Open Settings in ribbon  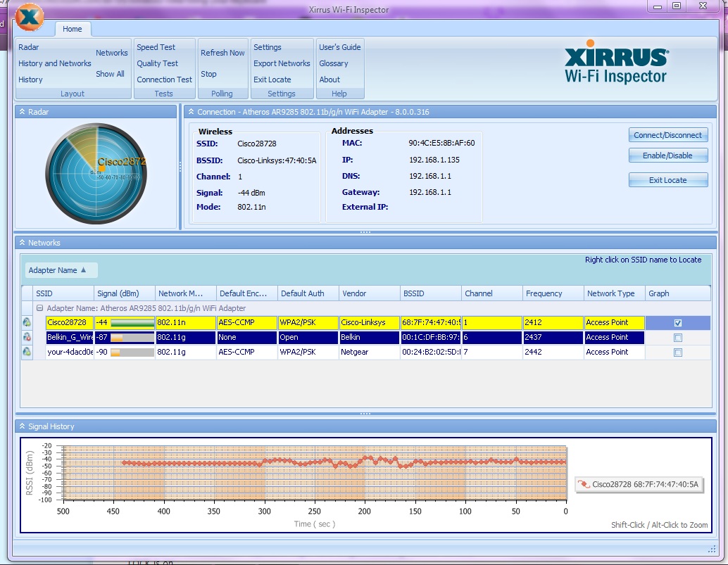(x=268, y=47)
